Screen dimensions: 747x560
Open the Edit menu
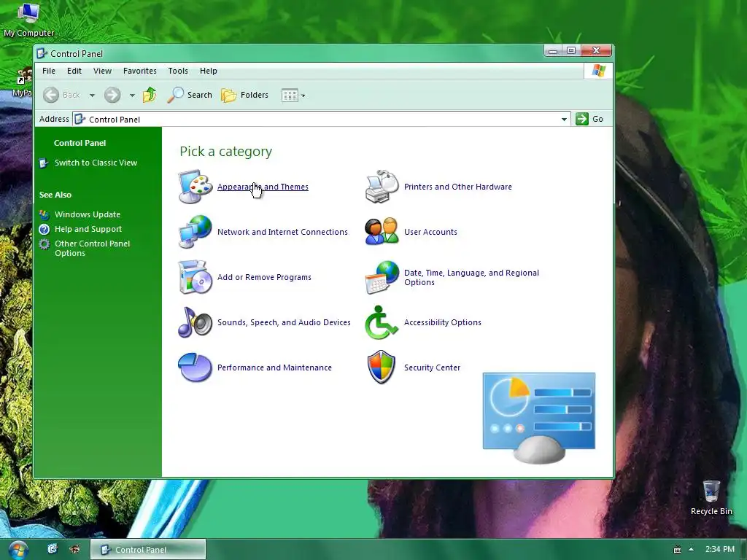click(x=74, y=71)
